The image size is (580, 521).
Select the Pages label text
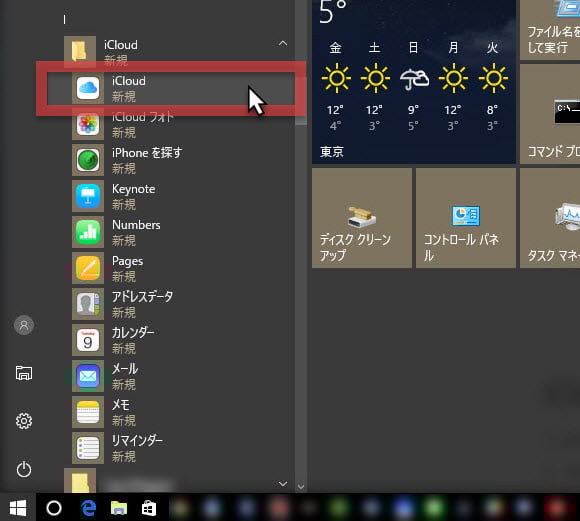click(127, 261)
